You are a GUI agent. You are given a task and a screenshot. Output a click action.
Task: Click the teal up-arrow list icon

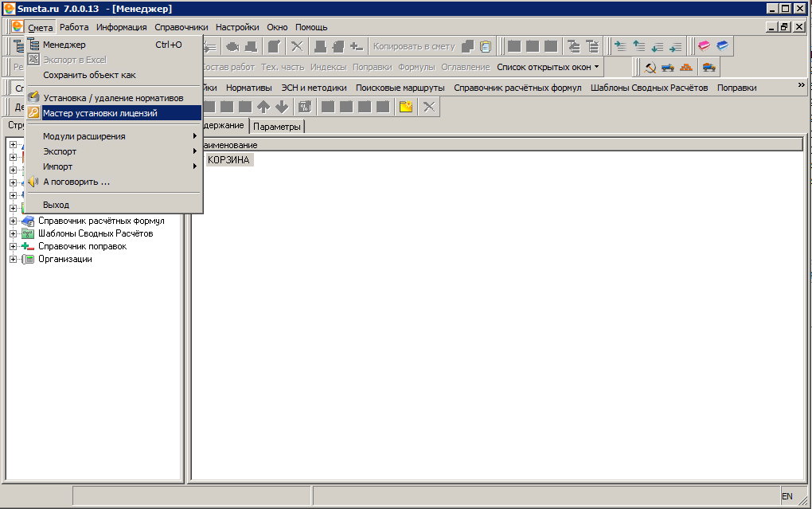tap(639, 46)
